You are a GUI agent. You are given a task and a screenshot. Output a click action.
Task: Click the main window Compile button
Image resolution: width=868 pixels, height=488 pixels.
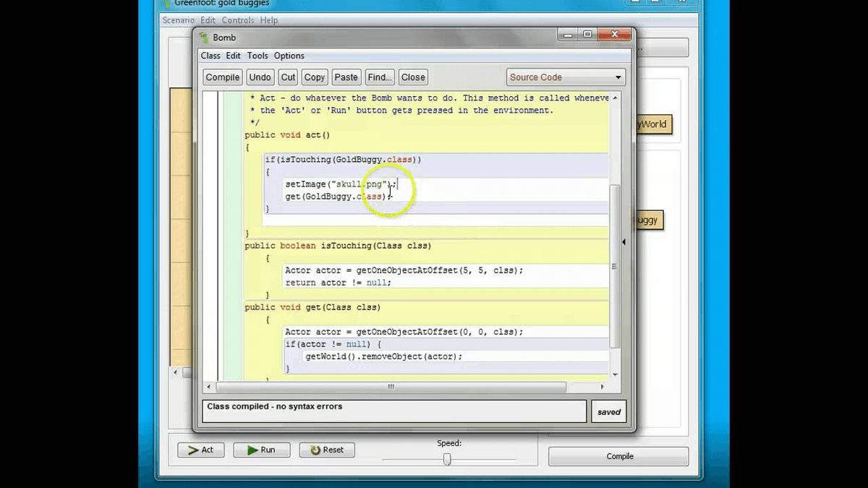click(x=619, y=456)
